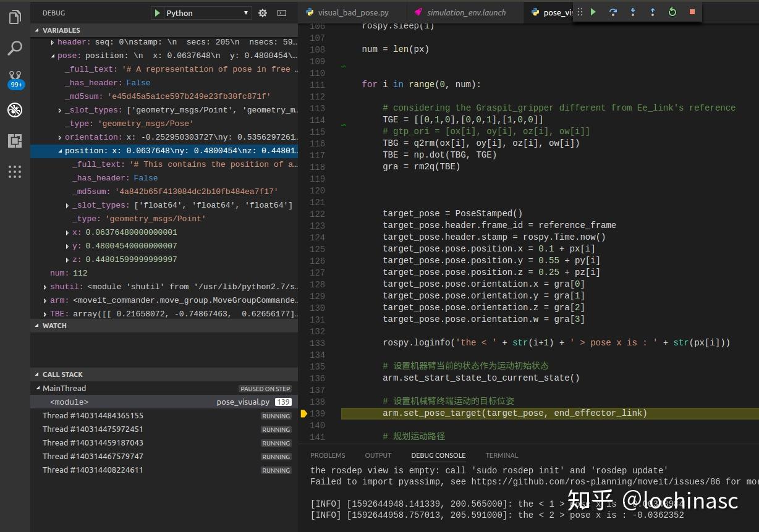Start debugging with green play button
Screen dimensions: 759x532
[x=158, y=13]
